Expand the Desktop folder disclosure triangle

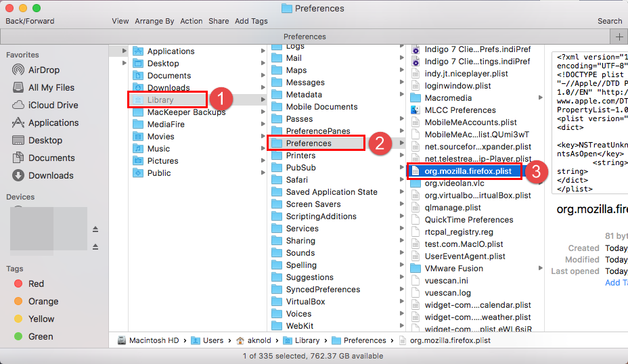point(124,64)
